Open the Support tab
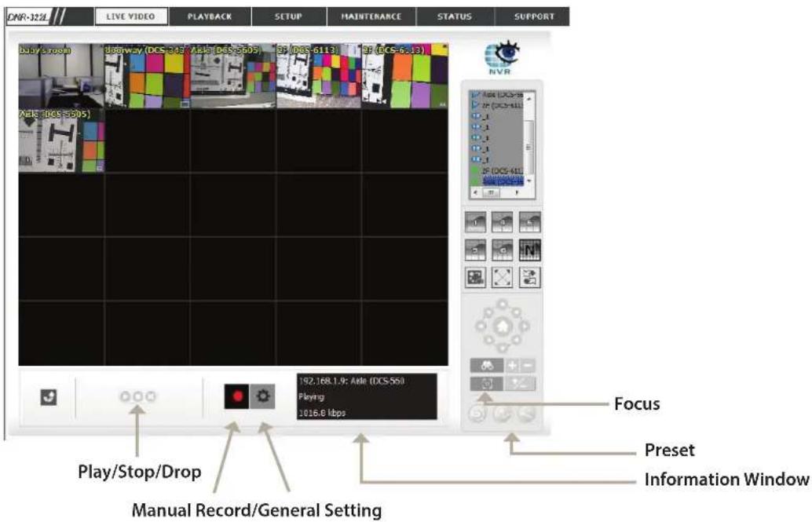Viewport: 812px width, 522px height. pos(534,16)
